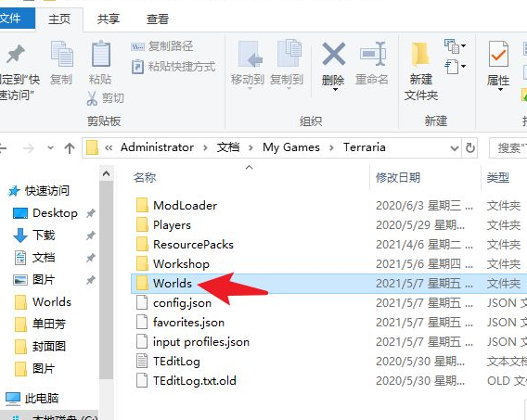Click navigation pane scroll up arrow

(x=106, y=174)
